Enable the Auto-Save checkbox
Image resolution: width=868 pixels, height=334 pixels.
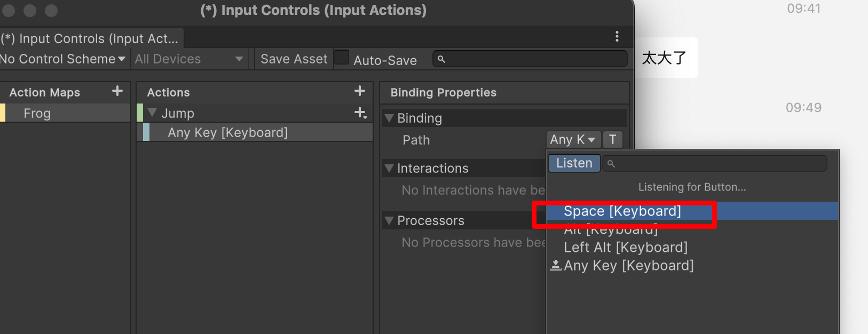[x=342, y=57]
